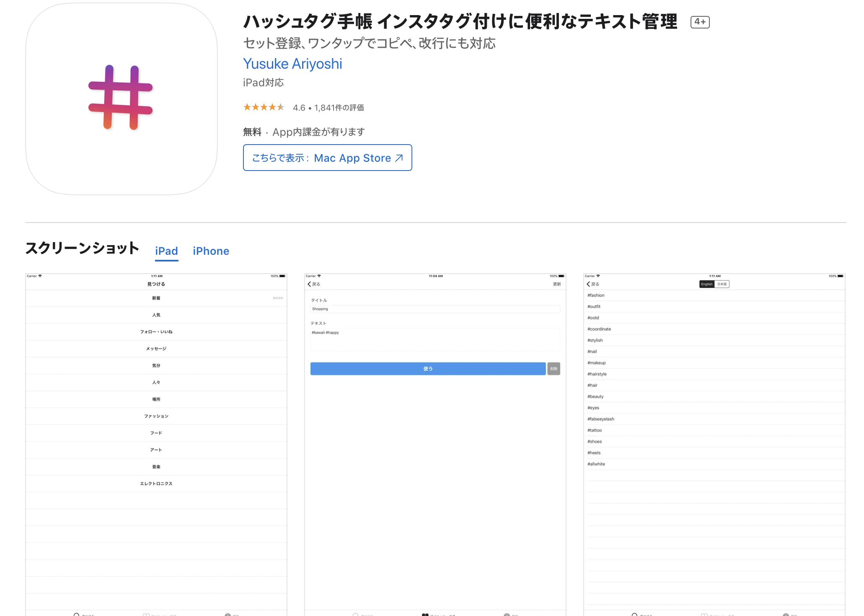Switch screenshots to the iPhone tab
Viewport: 864px width, 616px height.
[211, 251]
